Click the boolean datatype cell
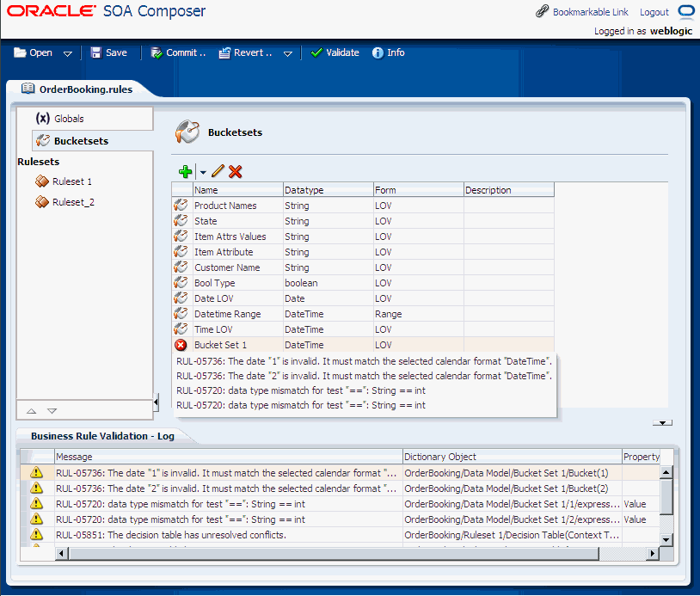Viewport: 700px width, 596px height. (x=329, y=283)
